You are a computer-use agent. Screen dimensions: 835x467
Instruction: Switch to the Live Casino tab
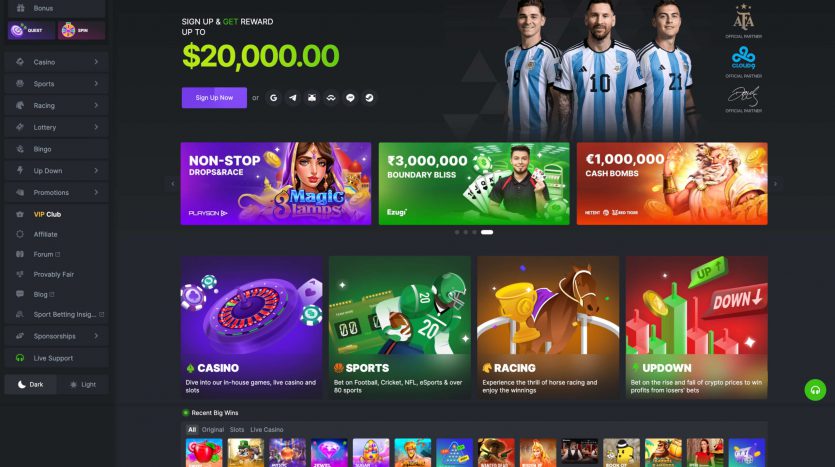tap(267, 430)
